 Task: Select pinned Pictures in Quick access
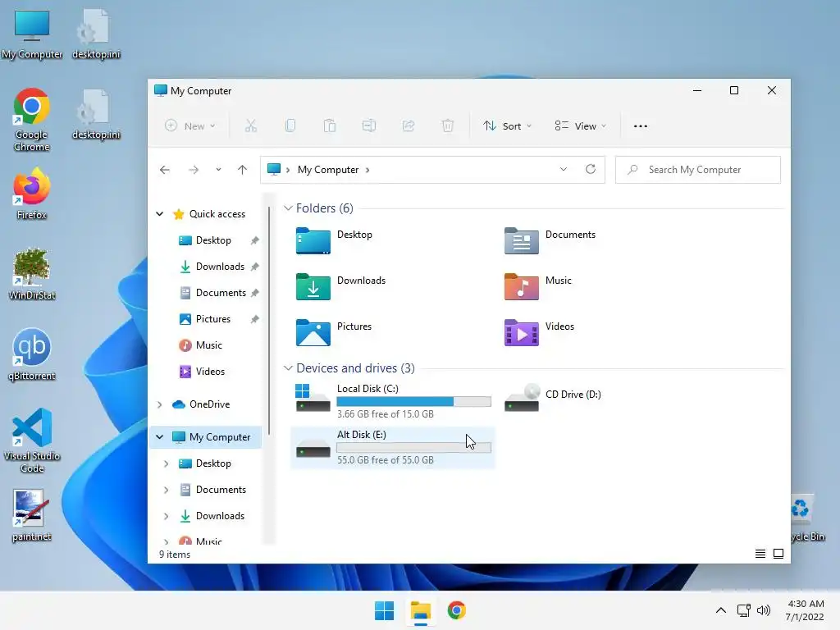coord(212,319)
